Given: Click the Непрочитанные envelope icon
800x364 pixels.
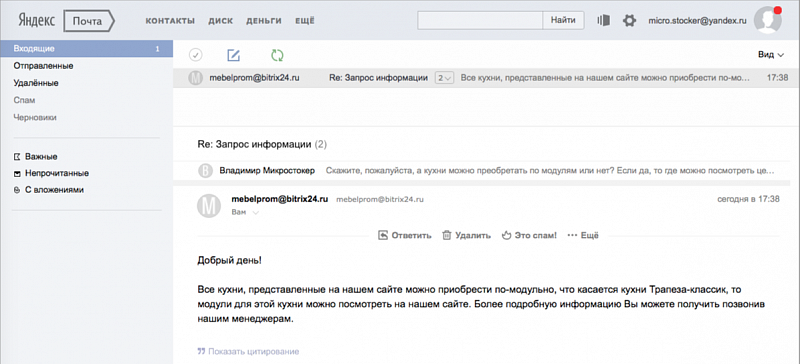Looking at the screenshot, I should pyautogui.click(x=17, y=174).
